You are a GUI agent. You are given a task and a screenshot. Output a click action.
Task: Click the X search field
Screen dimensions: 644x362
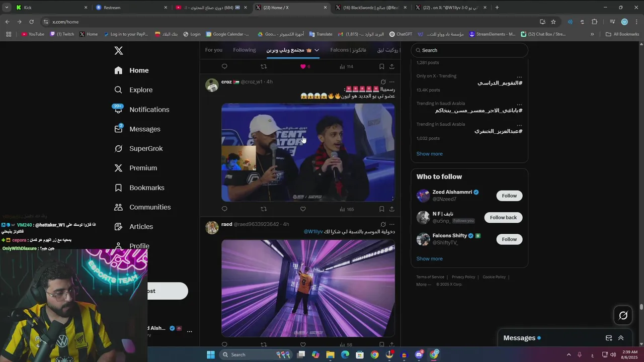pyautogui.click(x=469, y=50)
